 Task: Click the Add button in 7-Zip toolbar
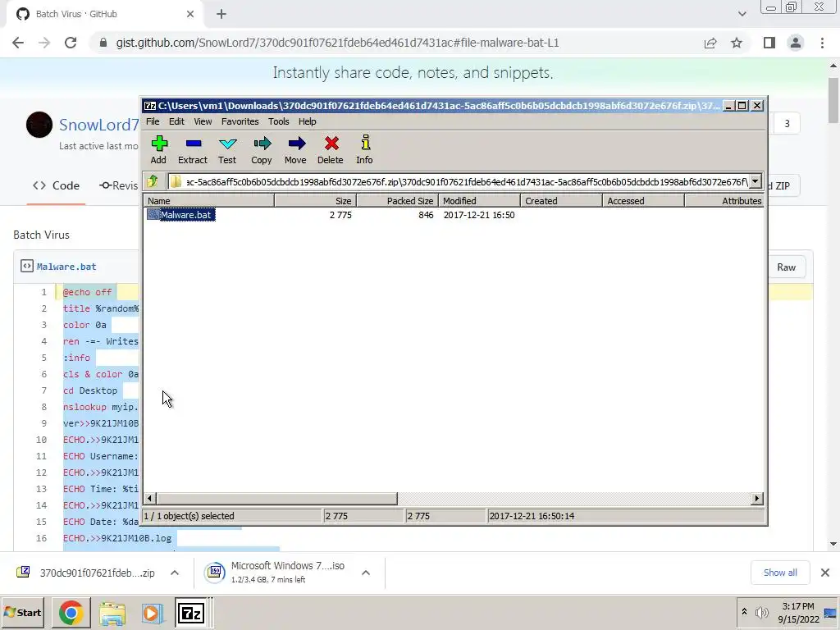pyautogui.click(x=158, y=149)
